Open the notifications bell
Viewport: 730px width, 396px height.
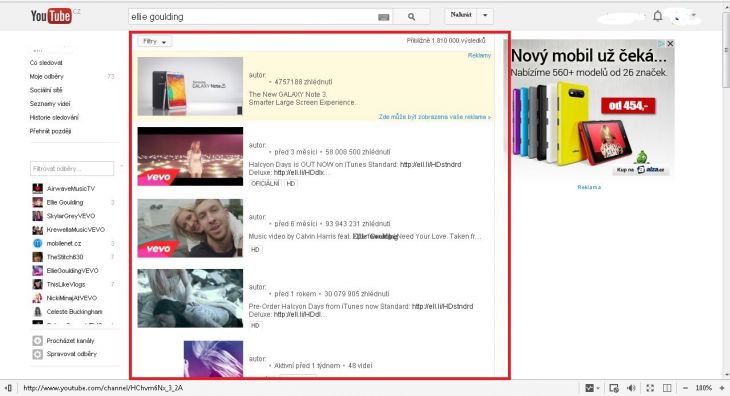tap(657, 16)
